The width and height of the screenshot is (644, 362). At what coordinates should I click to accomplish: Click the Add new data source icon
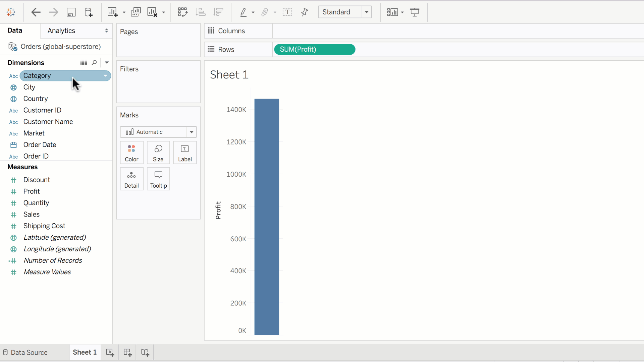click(89, 12)
